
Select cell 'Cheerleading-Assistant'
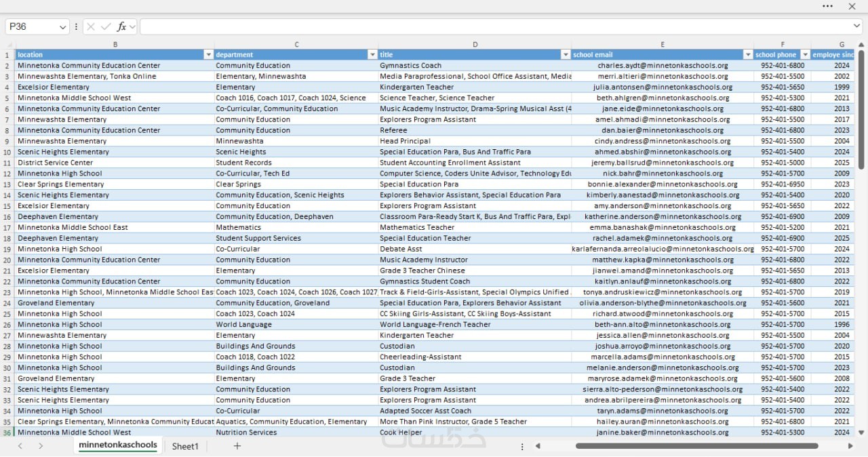(475, 357)
